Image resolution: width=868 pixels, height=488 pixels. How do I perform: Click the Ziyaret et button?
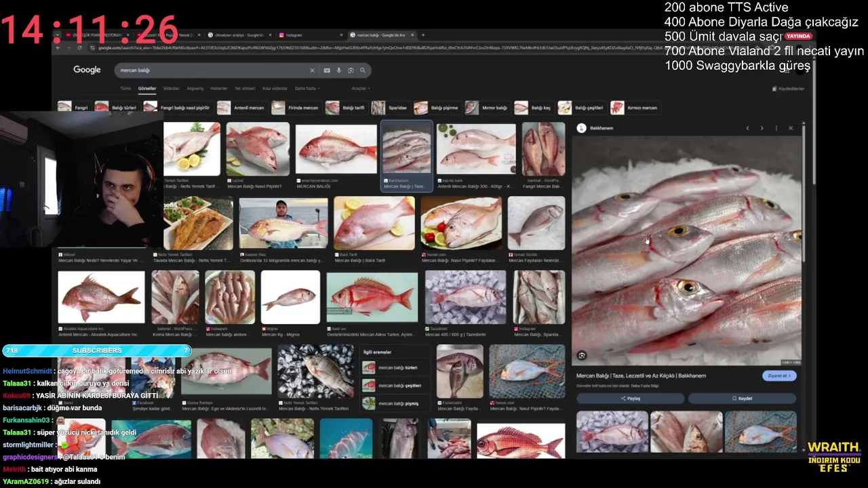779,375
